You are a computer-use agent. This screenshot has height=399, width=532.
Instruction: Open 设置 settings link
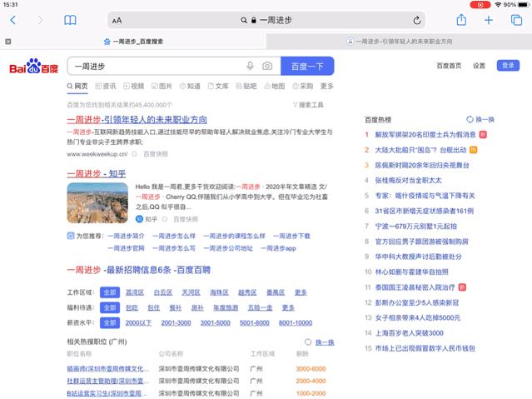click(479, 66)
